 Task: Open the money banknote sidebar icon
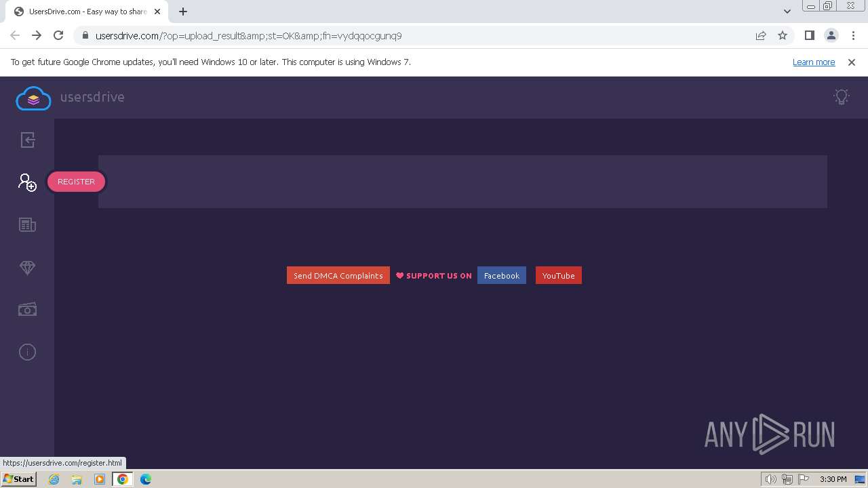[x=27, y=310]
